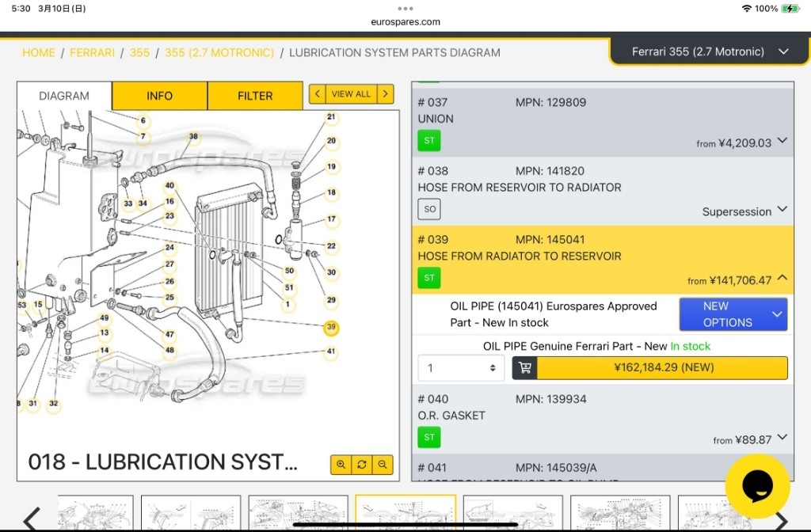Select part number 18 marker on diagram
The width and height of the screenshot is (811, 532).
pos(331,192)
